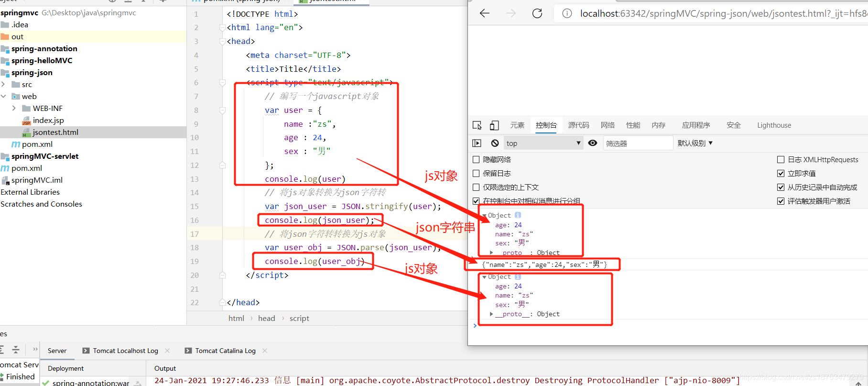The image size is (868, 386).
Task: Click the springMVC.iml file icon
Action: (5, 180)
